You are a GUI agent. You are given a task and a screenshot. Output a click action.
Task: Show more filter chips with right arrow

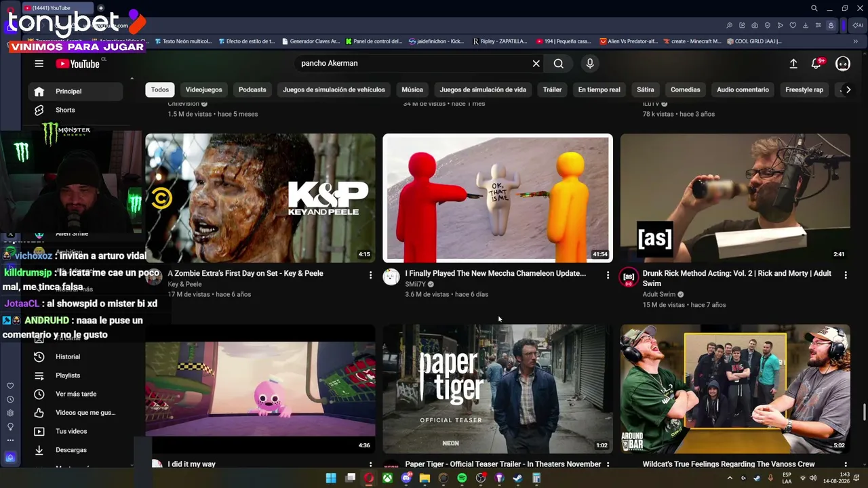[848, 89]
